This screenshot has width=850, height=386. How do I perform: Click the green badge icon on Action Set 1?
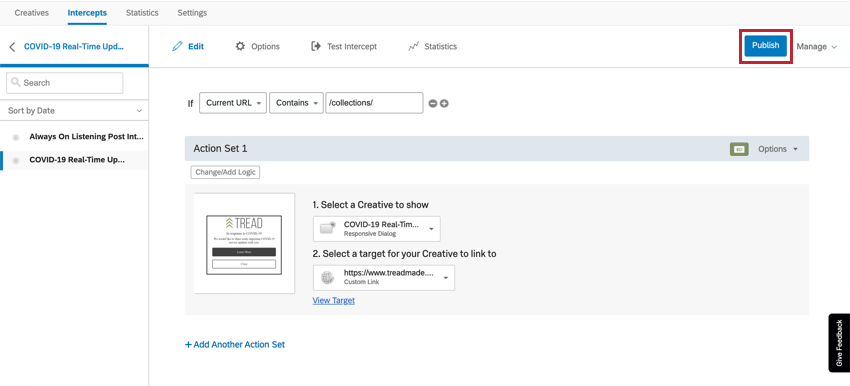pos(739,149)
